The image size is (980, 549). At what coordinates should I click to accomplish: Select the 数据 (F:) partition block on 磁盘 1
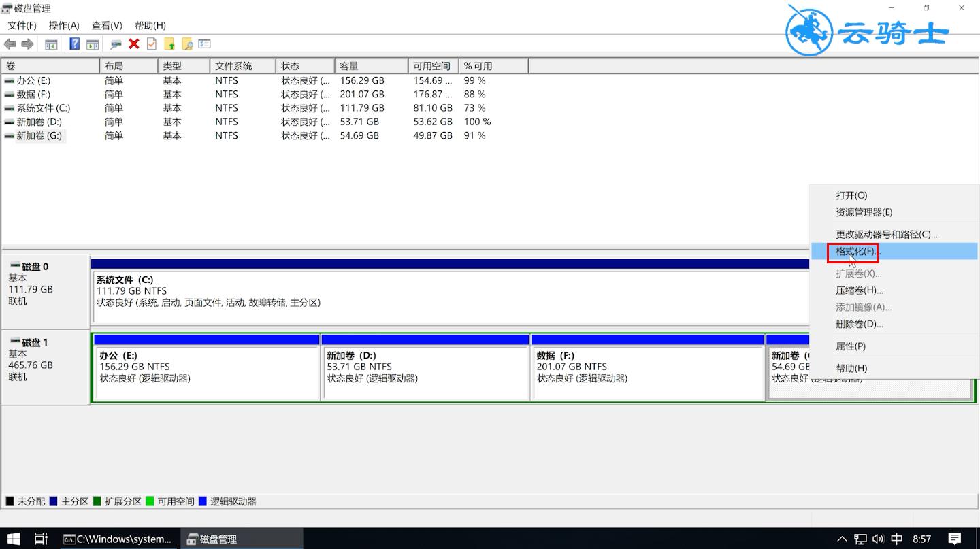pos(647,373)
